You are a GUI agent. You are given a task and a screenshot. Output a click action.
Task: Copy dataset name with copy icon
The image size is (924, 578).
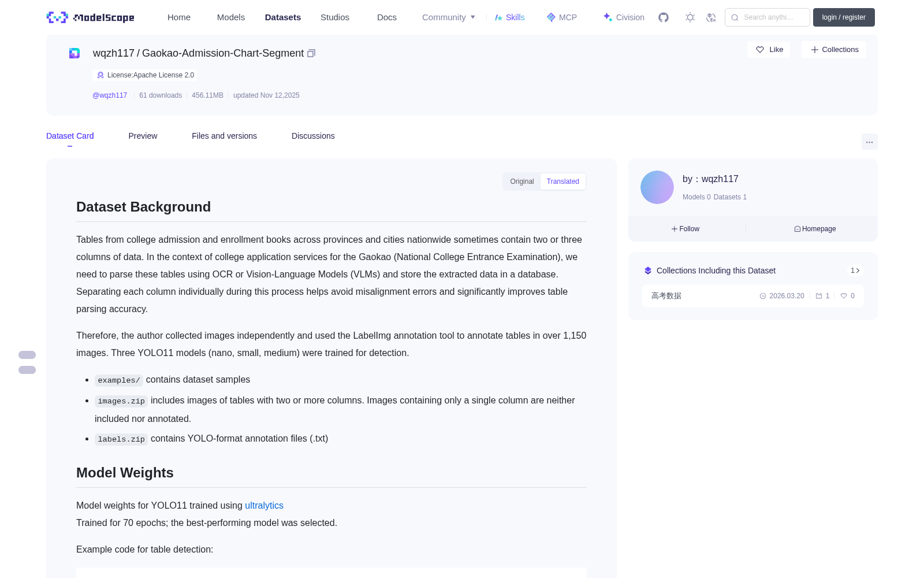tap(311, 53)
